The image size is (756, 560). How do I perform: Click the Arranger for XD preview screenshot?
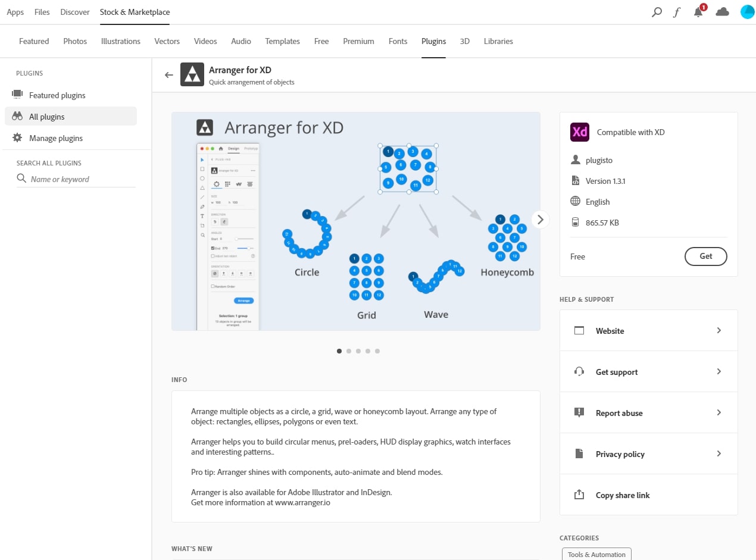[x=356, y=221]
